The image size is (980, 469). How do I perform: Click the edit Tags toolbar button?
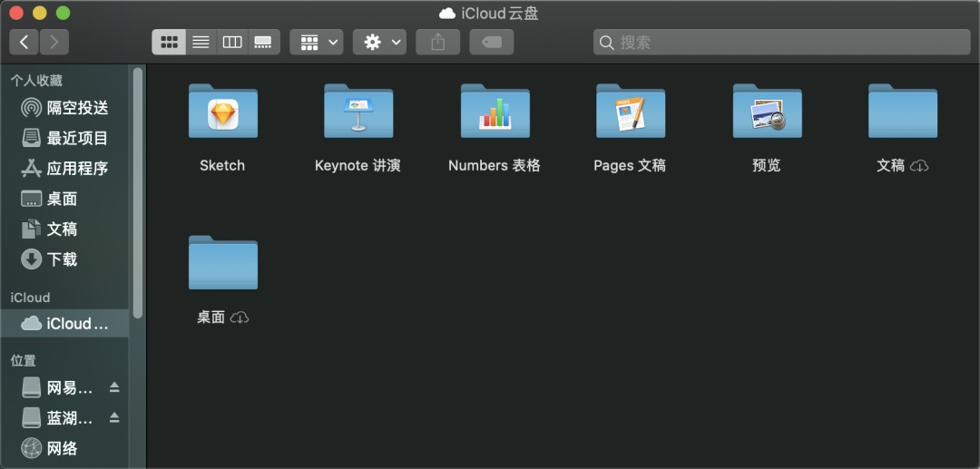pos(492,42)
